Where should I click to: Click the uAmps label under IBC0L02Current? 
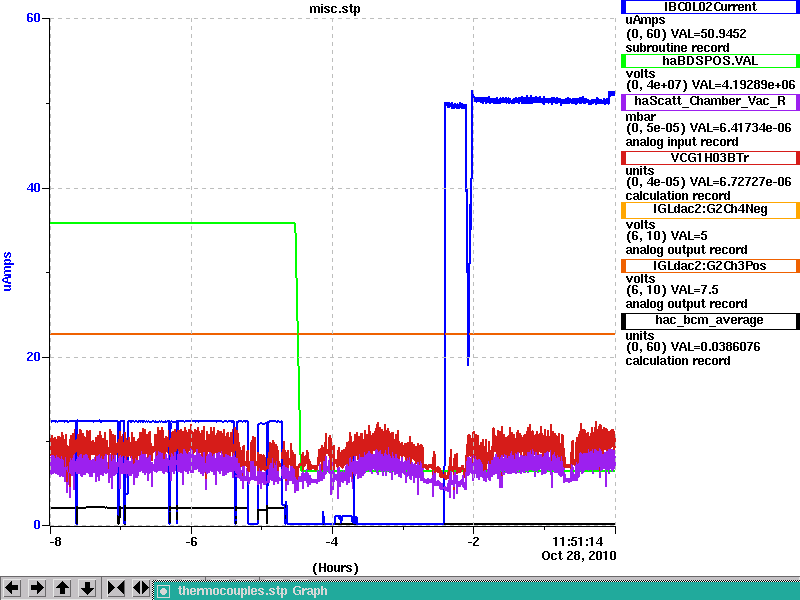point(645,20)
